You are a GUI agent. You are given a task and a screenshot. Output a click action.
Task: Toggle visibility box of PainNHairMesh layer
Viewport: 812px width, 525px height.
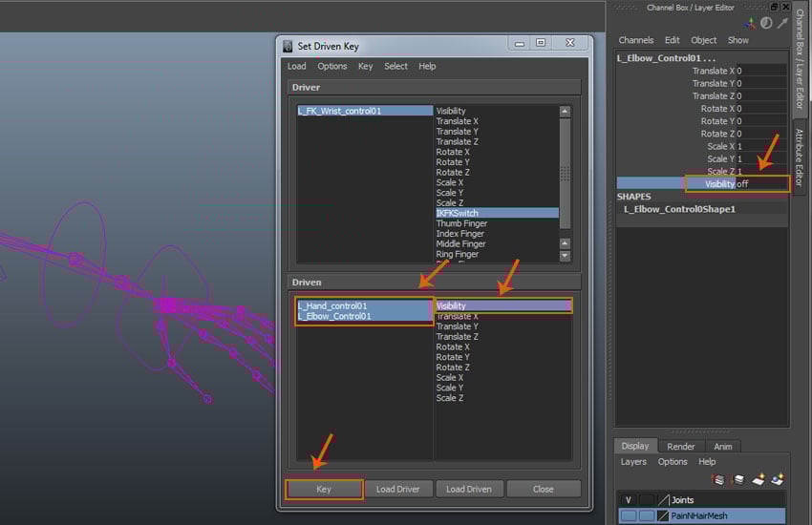click(628, 515)
